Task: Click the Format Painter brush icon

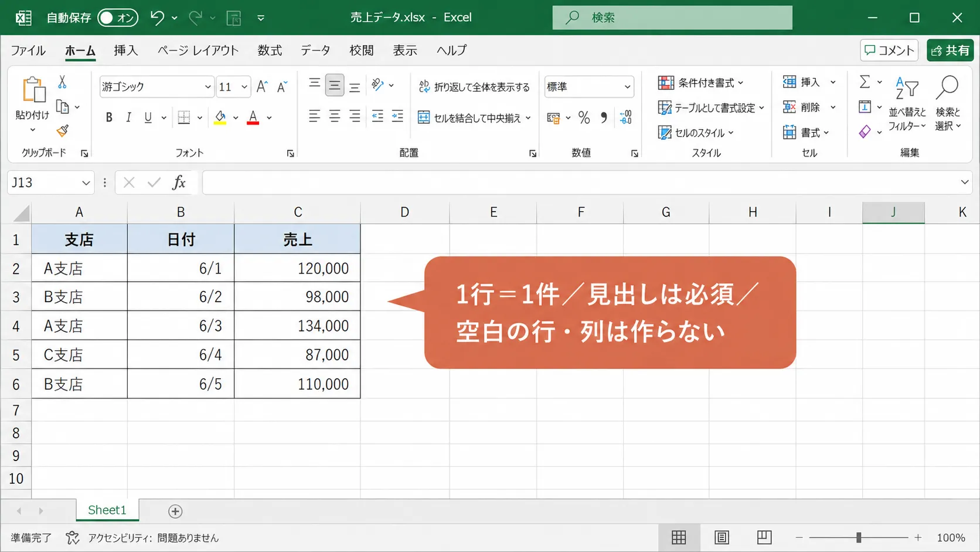Action: pos(62,130)
